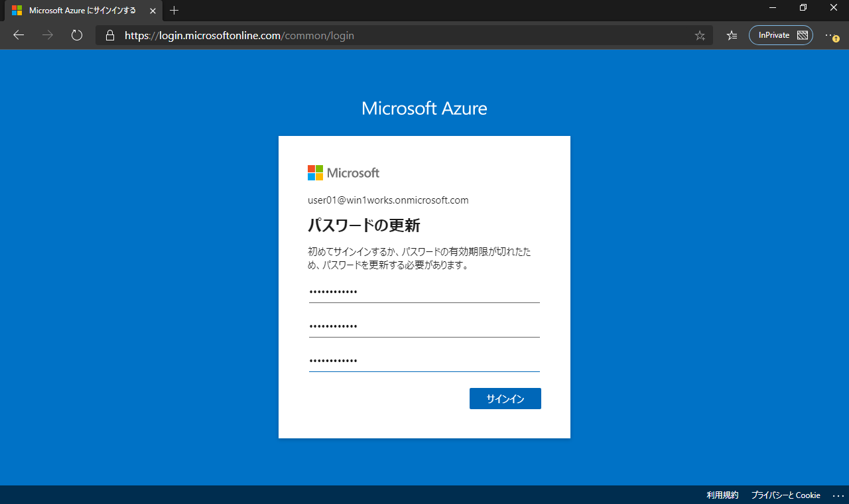The width and height of the screenshot is (849, 504).
Task: Click the confirm password field
Action: [x=424, y=361]
